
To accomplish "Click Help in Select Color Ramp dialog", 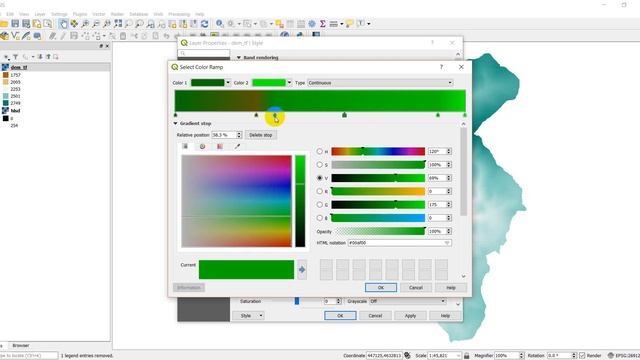I will 451,288.
